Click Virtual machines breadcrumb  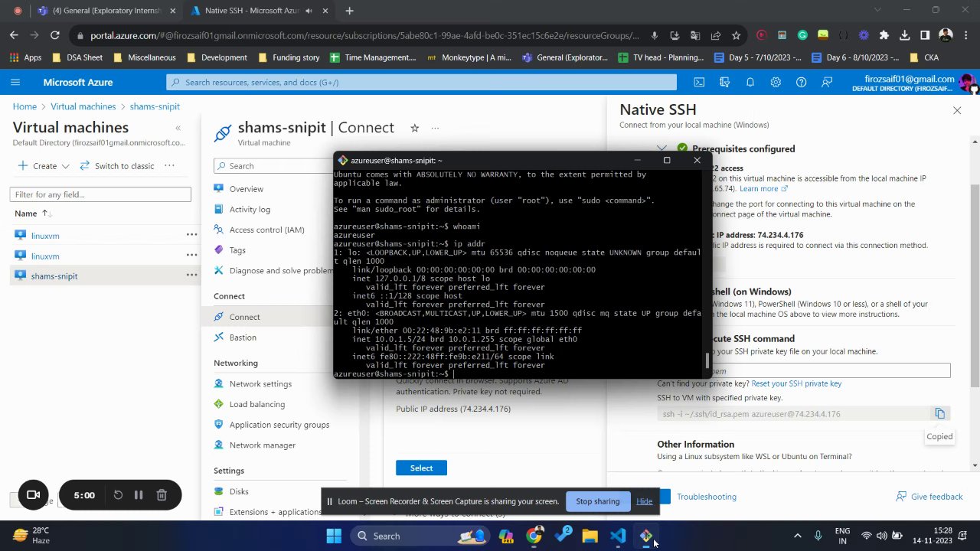point(83,106)
